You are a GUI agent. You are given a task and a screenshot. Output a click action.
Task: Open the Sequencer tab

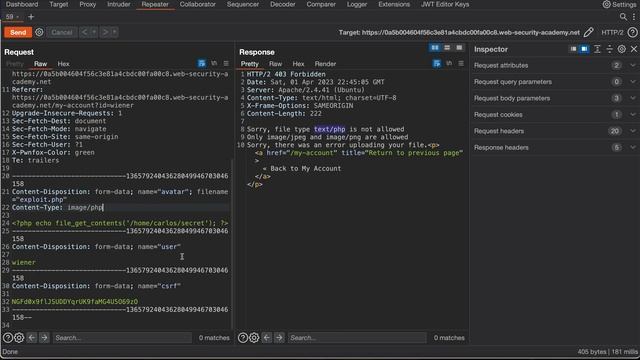pyautogui.click(x=243, y=4)
